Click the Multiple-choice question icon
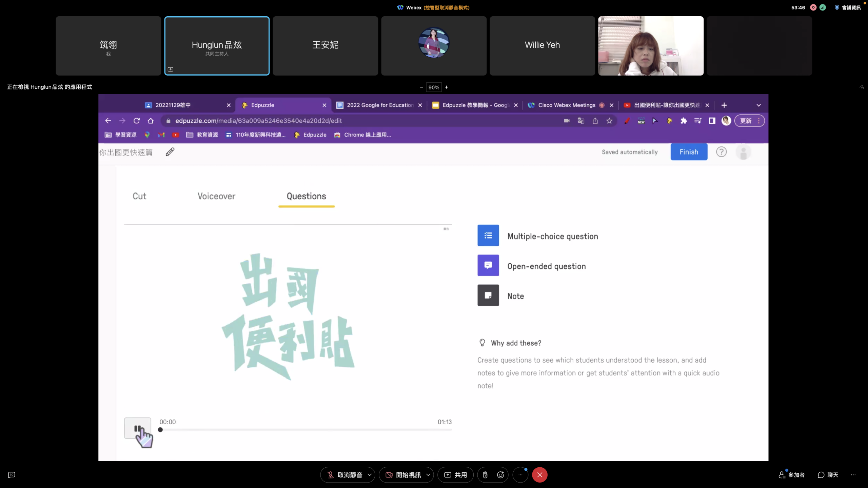The height and width of the screenshot is (488, 868). (x=488, y=236)
